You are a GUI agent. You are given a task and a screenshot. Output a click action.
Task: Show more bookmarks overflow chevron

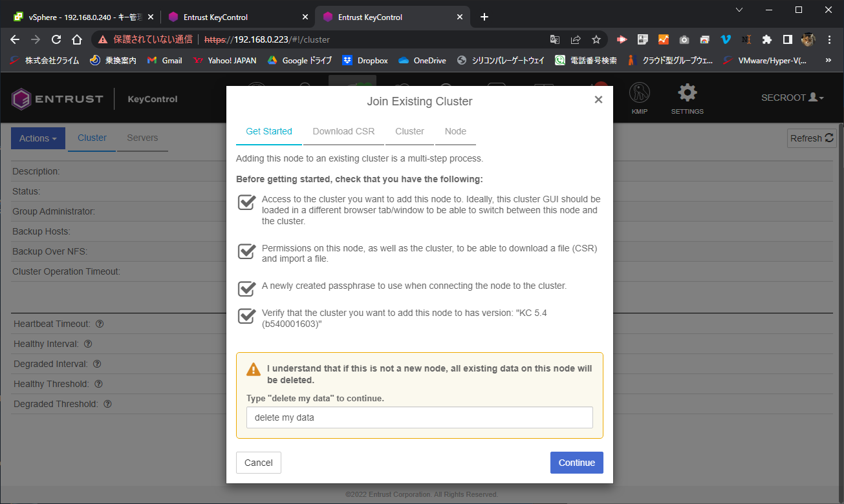pos(828,60)
